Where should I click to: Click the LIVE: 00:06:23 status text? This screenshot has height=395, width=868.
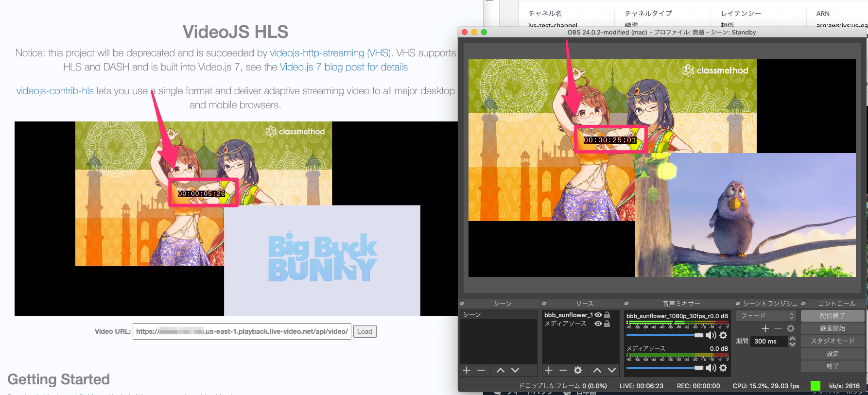pyautogui.click(x=641, y=386)
